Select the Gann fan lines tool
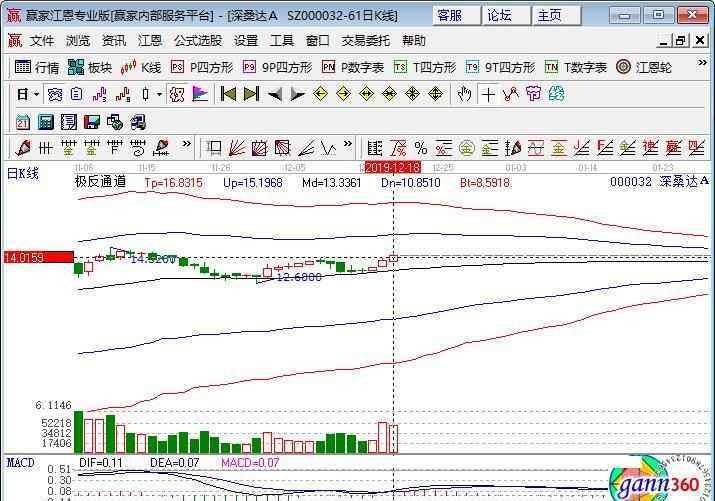715x501 pixels. [237, 148]
